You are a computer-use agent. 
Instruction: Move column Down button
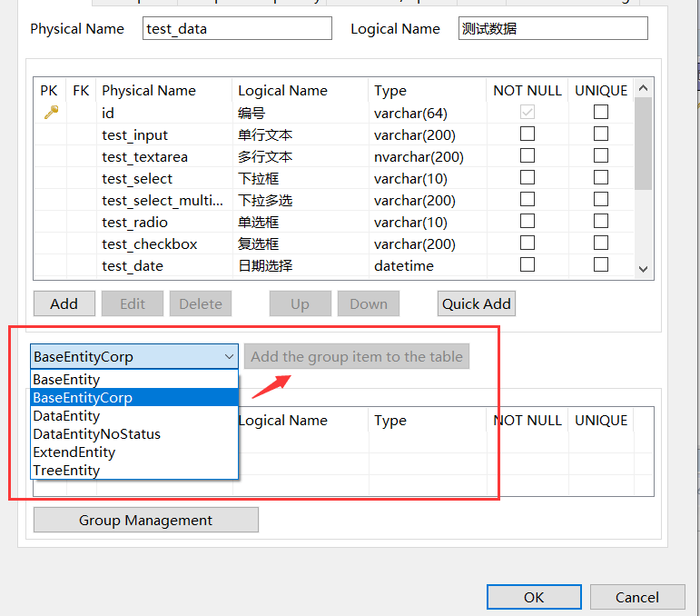369,303
